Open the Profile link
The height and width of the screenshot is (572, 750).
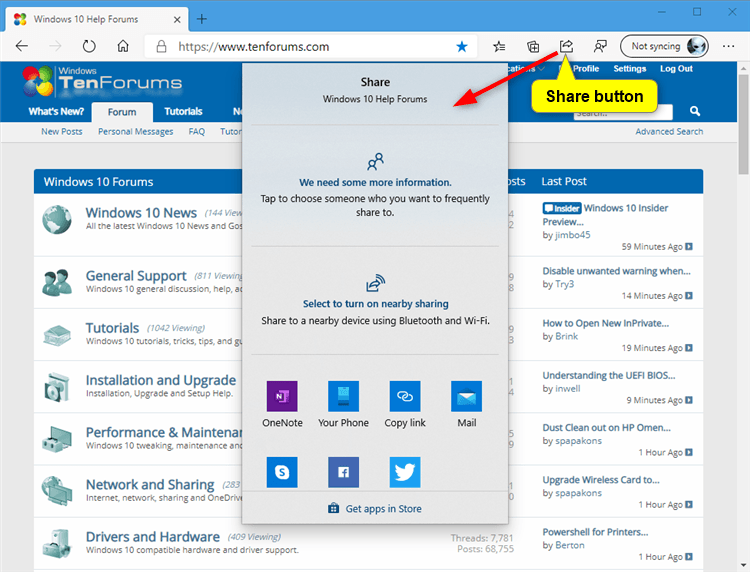click(x=586, y=68)
